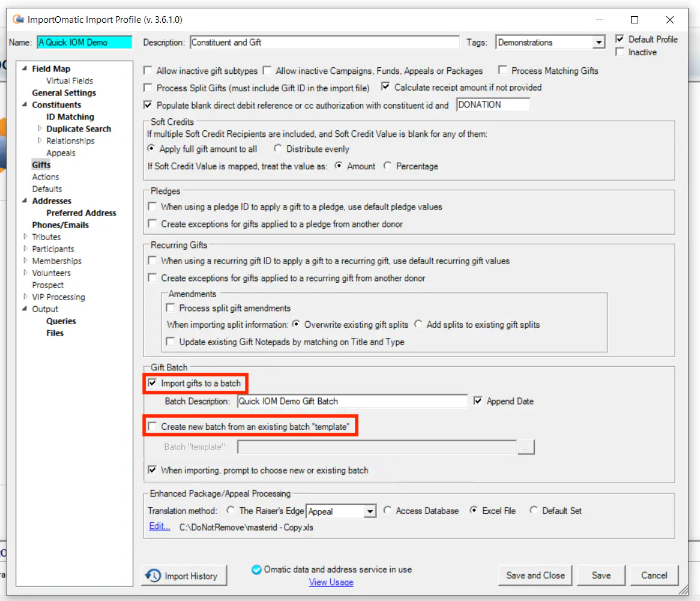
Task: Open the View Usage link
Action: [331, 582]
